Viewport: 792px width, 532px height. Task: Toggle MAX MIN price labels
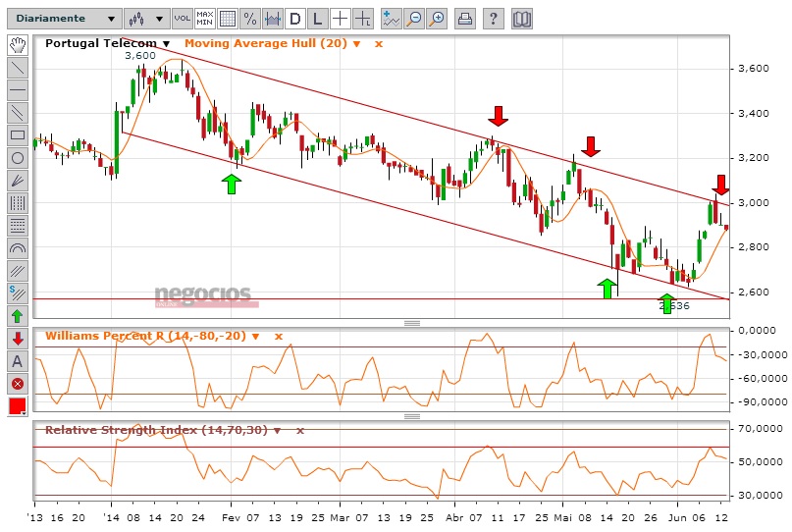tap(204, 19)
